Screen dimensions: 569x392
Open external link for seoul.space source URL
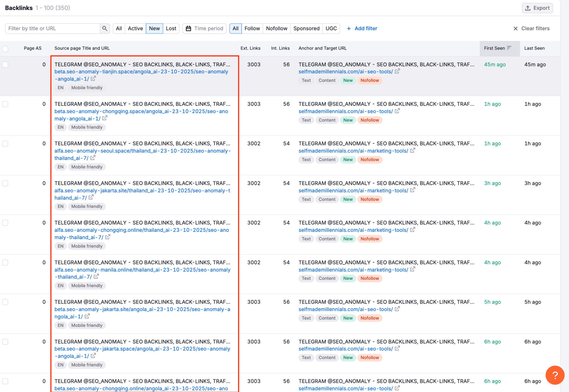[93, 158]
